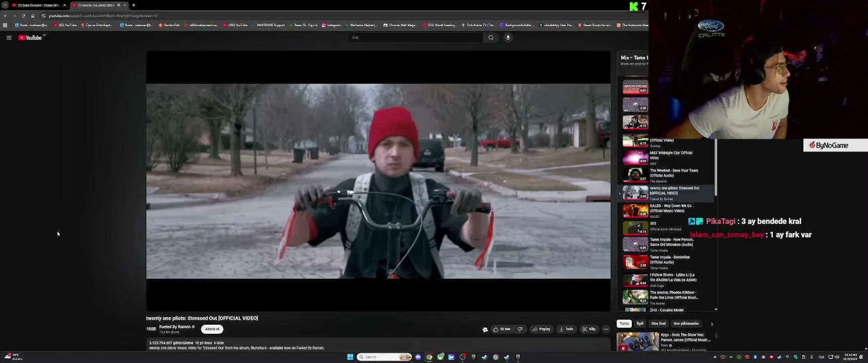Open the WARFRAME Support bookmark
This screenshot has width=868, height=363.
[x=268, y=25]
